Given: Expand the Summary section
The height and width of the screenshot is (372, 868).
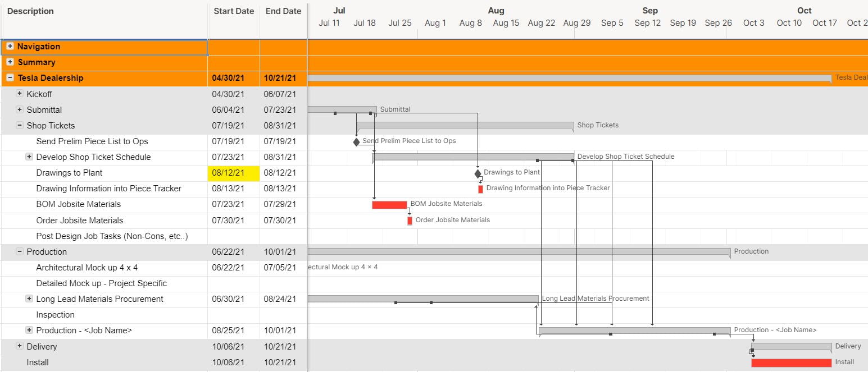Looking at the screenshot, I should click(x=10, y=62).
